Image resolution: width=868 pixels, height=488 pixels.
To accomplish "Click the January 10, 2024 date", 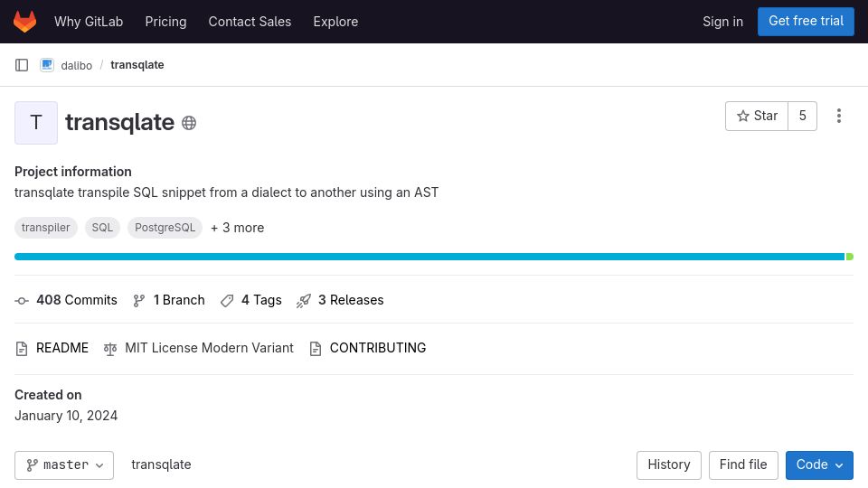I will click(x=66, y=416).
